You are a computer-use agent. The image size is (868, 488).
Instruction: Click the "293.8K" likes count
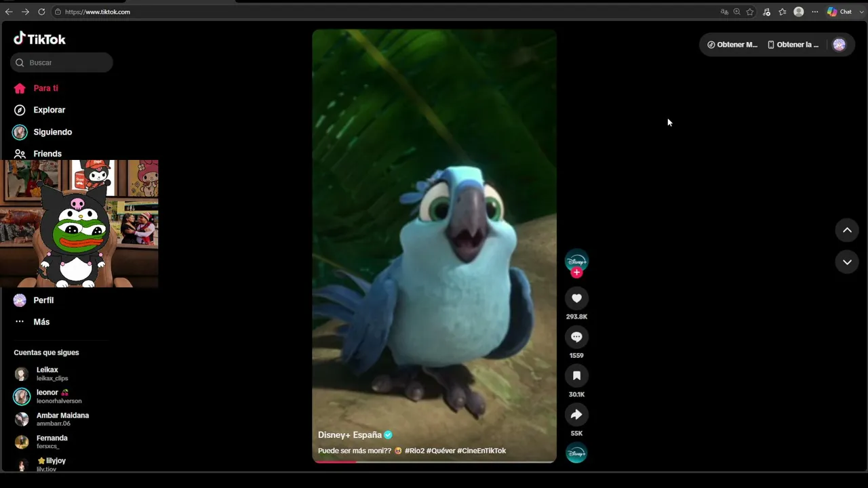[576, 317]
